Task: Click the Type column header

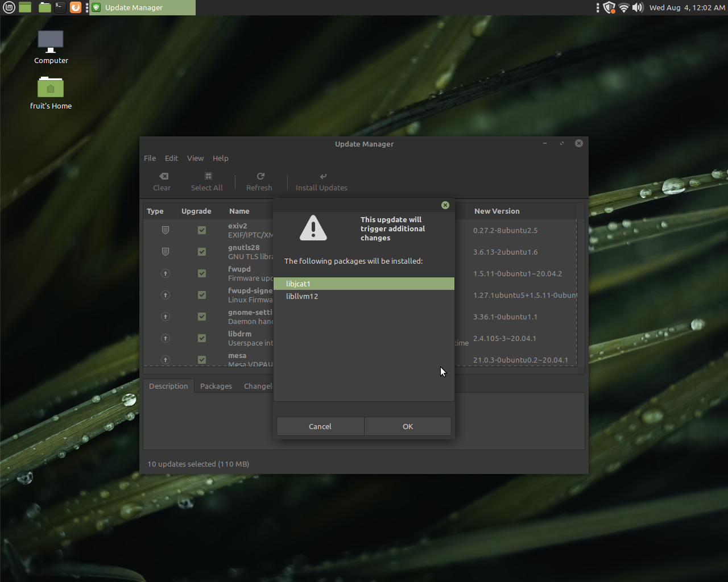Action: coord(155,211)
